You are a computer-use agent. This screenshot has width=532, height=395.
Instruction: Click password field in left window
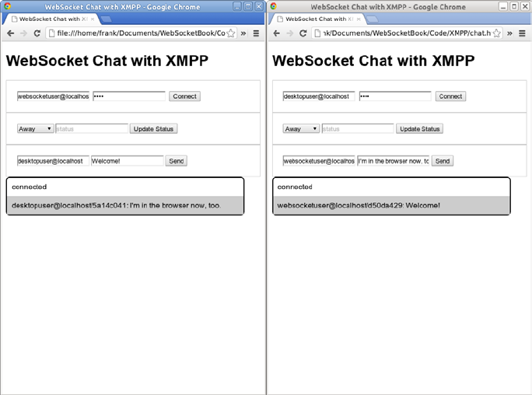129,96
